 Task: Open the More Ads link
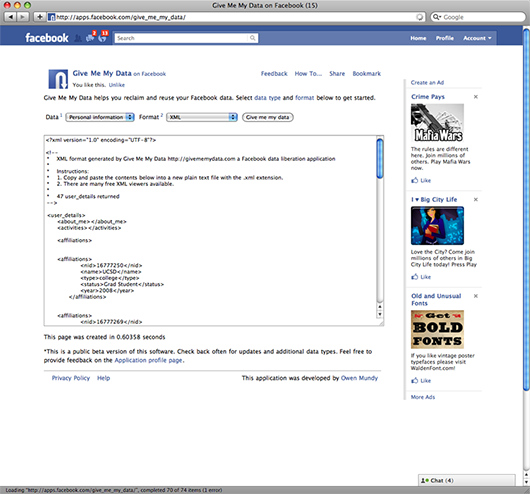click(x=423, y=397)
